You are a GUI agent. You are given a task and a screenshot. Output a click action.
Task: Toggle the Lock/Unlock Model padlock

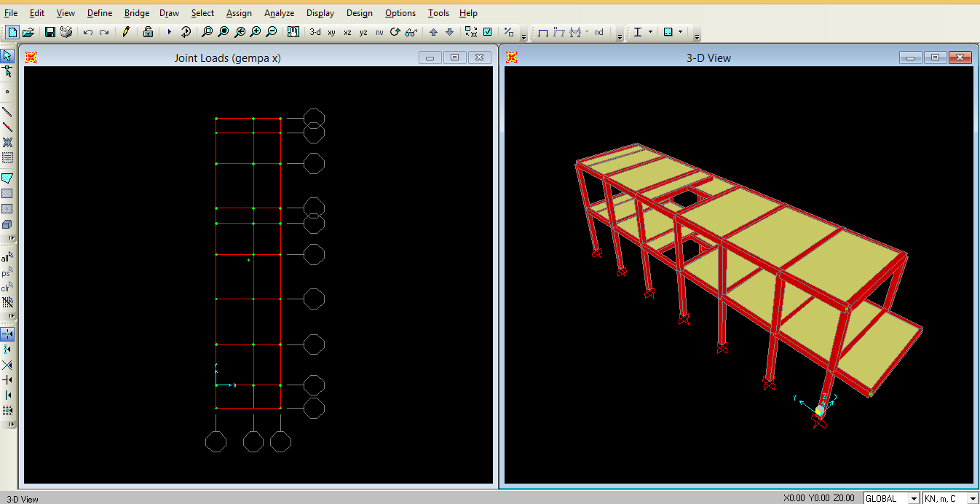(148, 32)
